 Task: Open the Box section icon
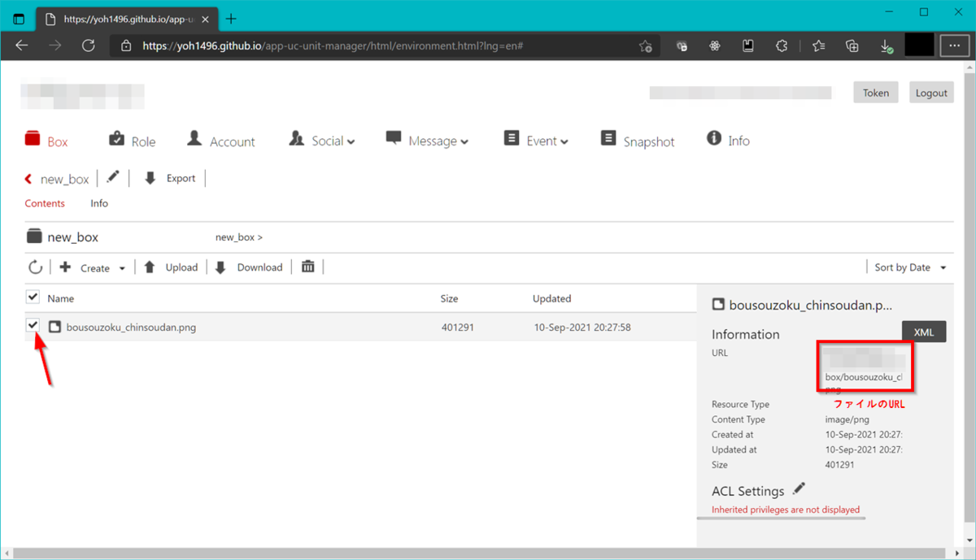pos(33,139)
